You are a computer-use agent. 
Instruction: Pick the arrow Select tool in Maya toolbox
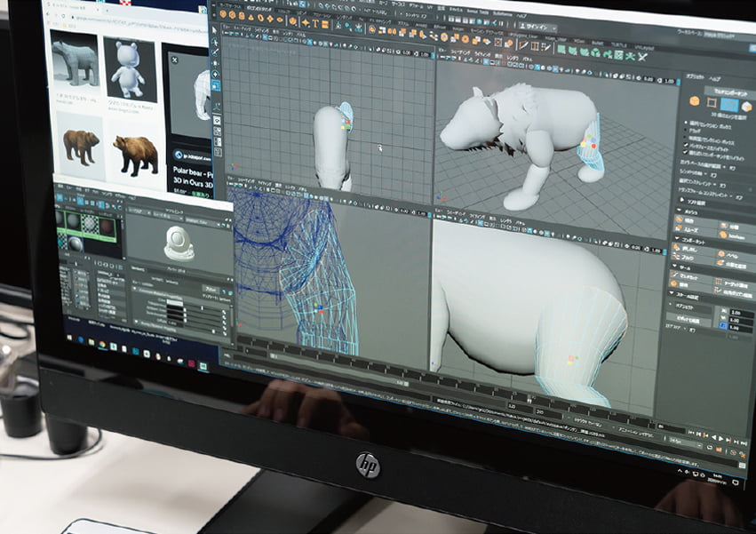(214, 30)
